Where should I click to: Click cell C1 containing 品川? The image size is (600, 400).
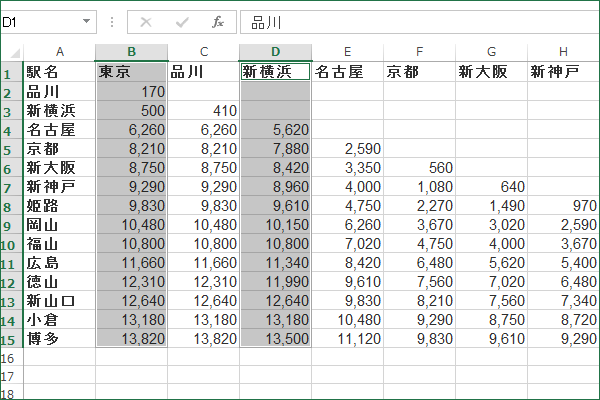coord(204,72)
